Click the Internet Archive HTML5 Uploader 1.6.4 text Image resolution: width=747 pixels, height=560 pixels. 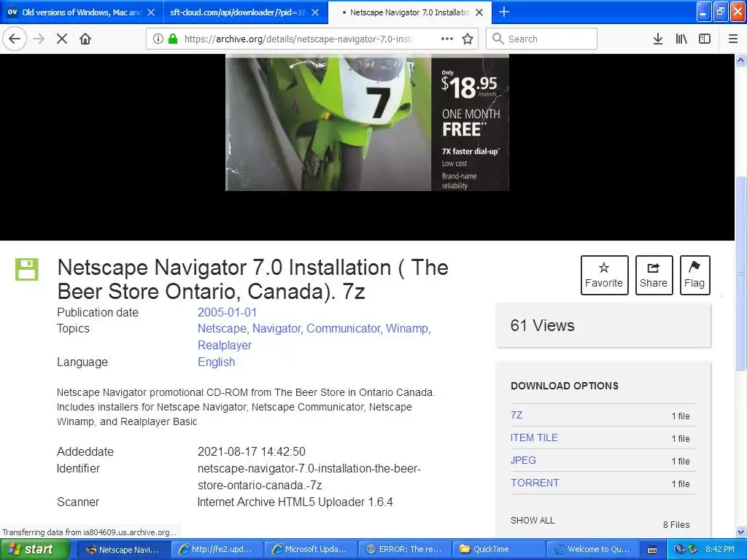click(295, 502)
